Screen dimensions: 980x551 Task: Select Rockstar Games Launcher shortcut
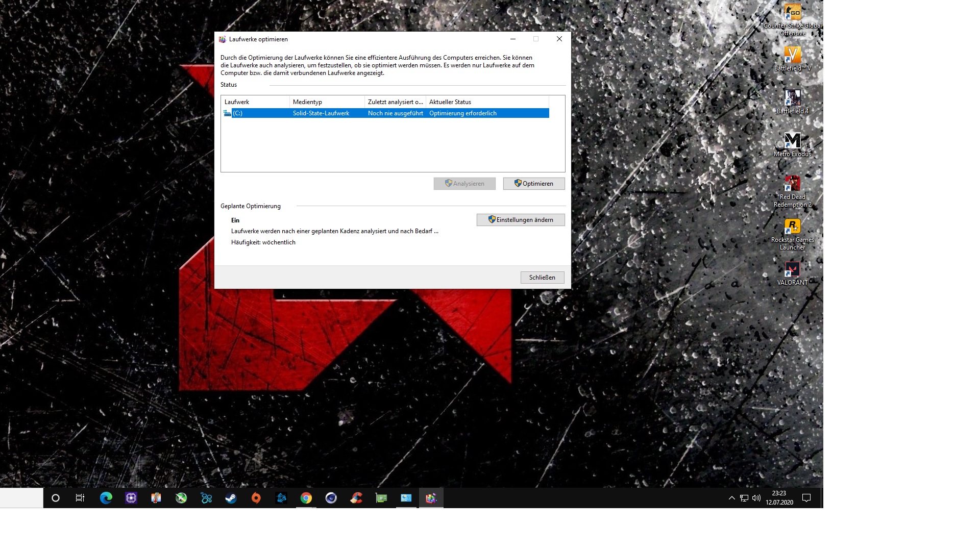[x=792, y=234]
